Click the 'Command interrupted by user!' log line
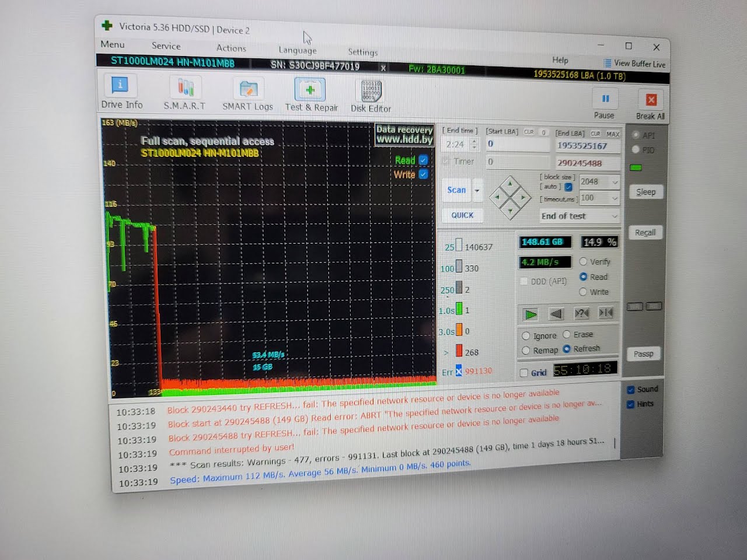The height and width of the screenshot is (560, 747). pos(232,450)
